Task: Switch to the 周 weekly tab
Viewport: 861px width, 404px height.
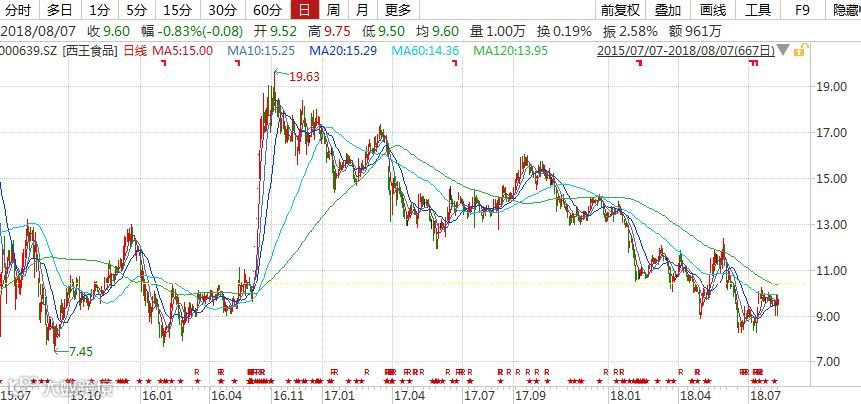Action: click(x=332, y=10)
